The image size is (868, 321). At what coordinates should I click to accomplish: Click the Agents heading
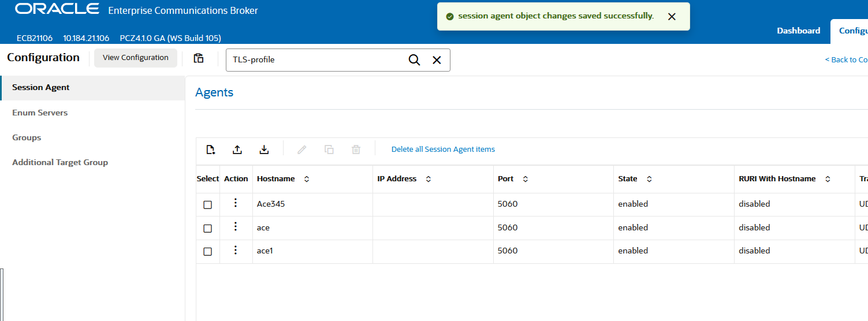[x=214, y=92]
